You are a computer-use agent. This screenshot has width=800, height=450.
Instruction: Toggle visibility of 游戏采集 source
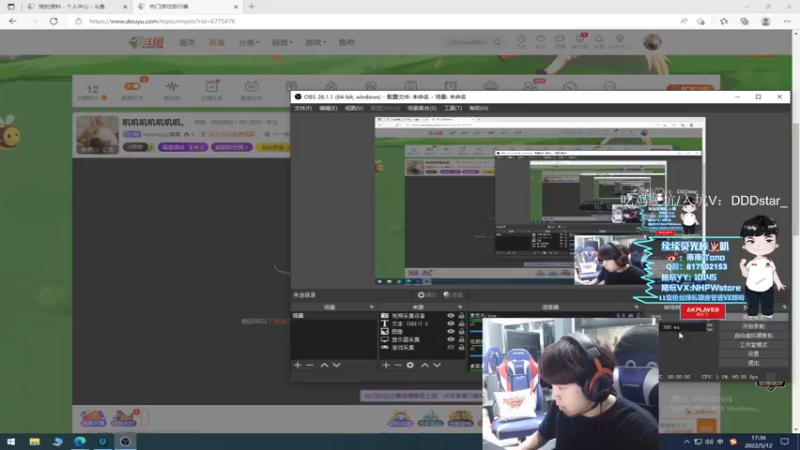pos(451,347)
